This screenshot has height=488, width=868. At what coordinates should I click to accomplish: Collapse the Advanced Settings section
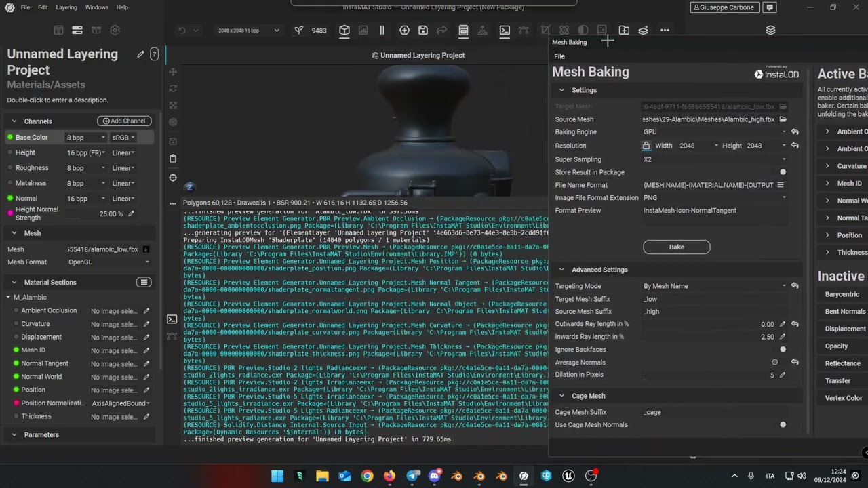point(561,270)
